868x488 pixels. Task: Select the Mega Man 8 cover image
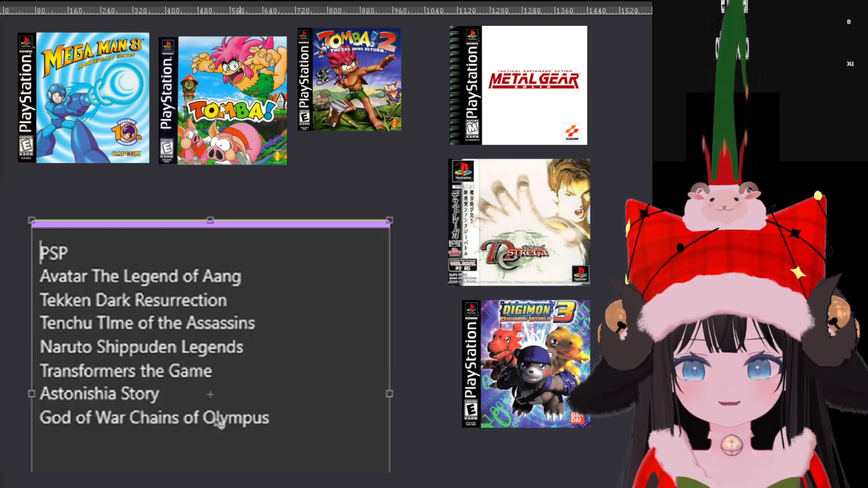pyautogui.click(x=84, y=98)
